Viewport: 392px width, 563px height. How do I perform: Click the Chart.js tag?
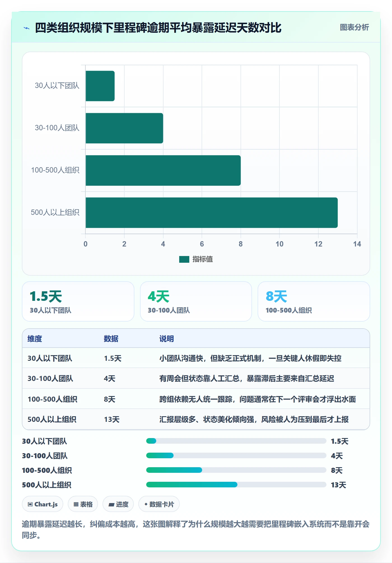pyautogui.click(x=43, y=504)
